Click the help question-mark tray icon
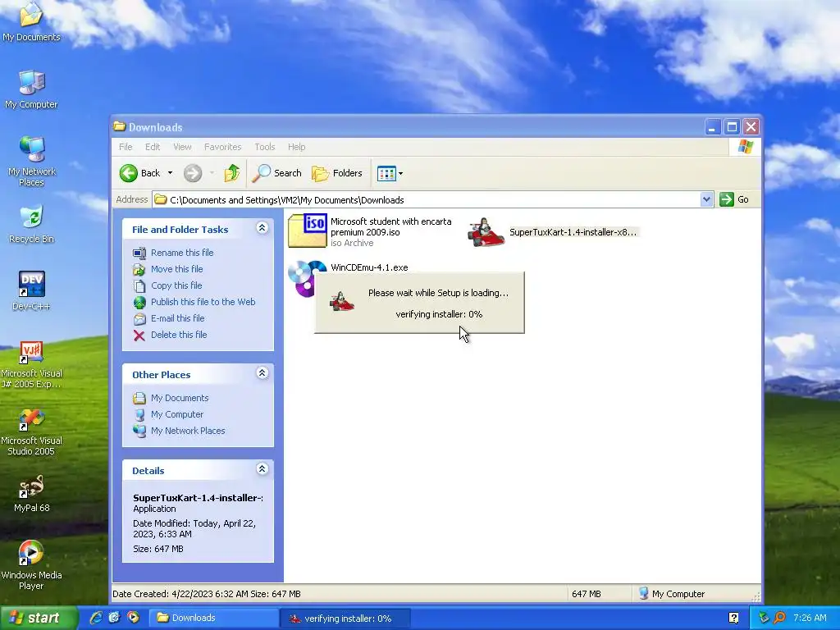The image size is (840, 630). [734, 618]
